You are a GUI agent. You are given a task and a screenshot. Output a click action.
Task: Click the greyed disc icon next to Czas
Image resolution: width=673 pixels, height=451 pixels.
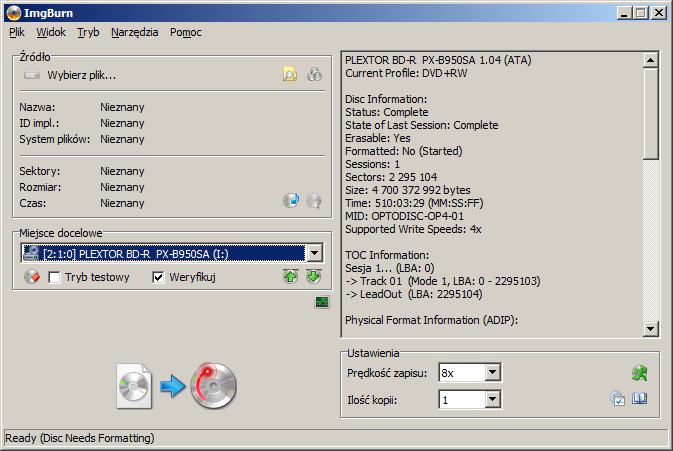[314, 200]
